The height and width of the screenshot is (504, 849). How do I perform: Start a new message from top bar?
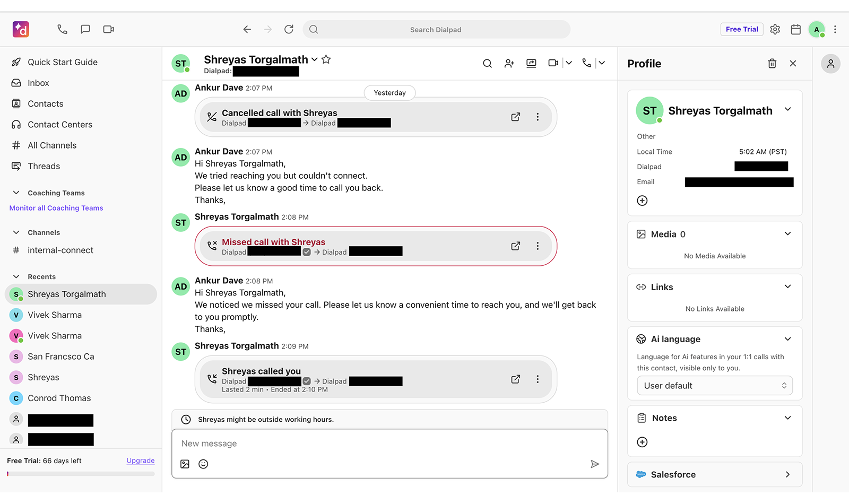(85, 29)
